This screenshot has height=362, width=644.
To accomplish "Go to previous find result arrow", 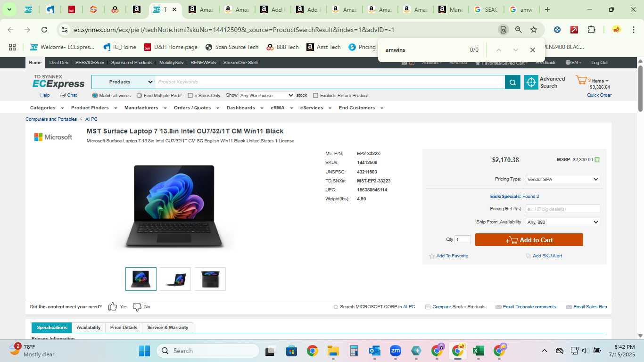I will point(498,50).
